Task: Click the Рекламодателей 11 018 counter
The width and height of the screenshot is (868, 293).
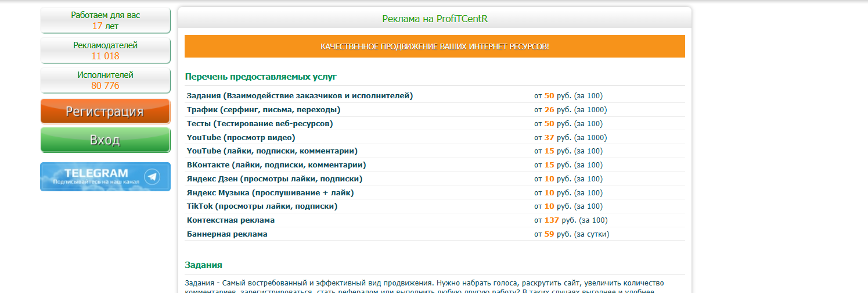Action: pyautogui.click(x=105, y=51)
